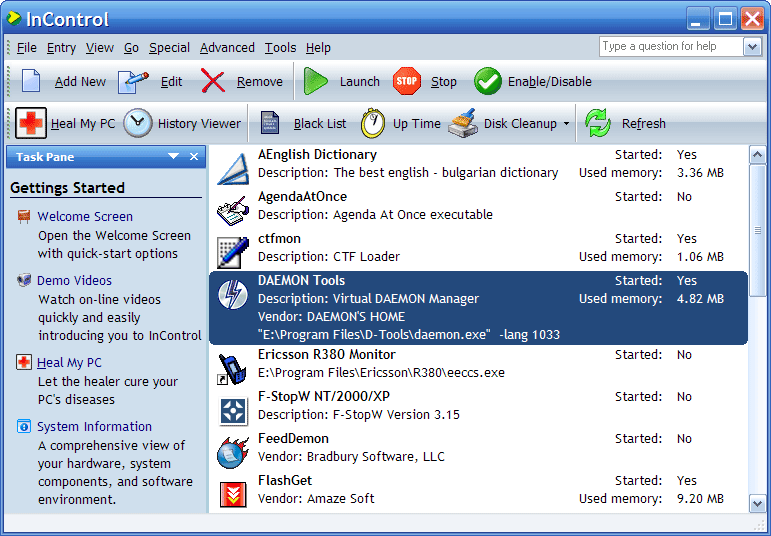Viewport: 771px width, 536px height.
Task: Click the green Launch play icon
Action: click(315, 81)
